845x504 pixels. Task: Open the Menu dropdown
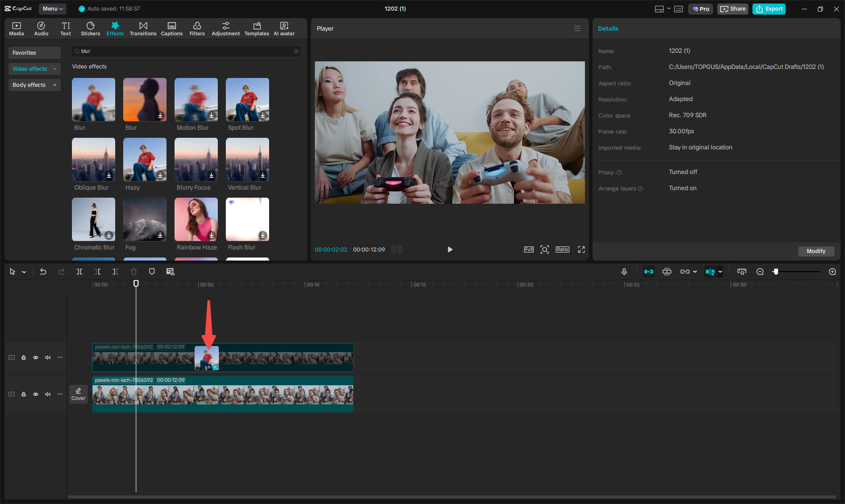(x=52, y=9)
